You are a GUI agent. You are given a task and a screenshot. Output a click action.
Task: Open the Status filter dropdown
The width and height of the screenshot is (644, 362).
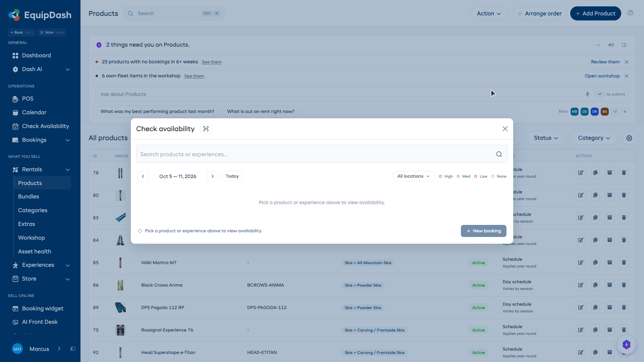tap(546, 138)
